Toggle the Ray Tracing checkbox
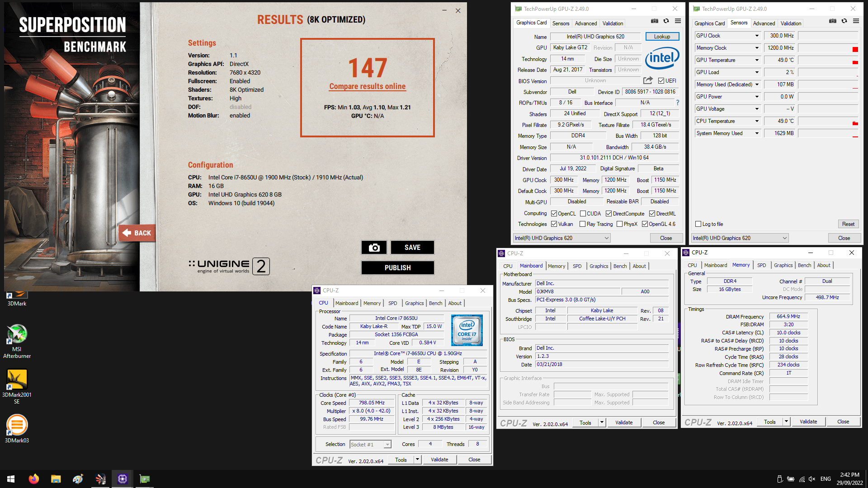Viewport: 868px width, 488px height. pyautogui.click(x=583, y=224)
